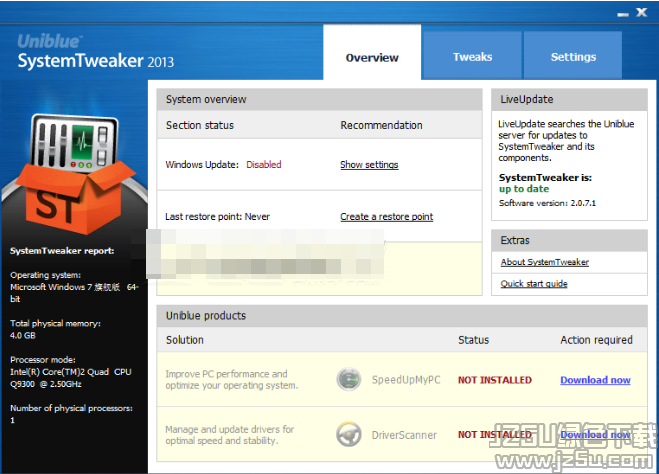Click the Action required column header
Screen dimensions: 659x474
[x=596, y=340]
